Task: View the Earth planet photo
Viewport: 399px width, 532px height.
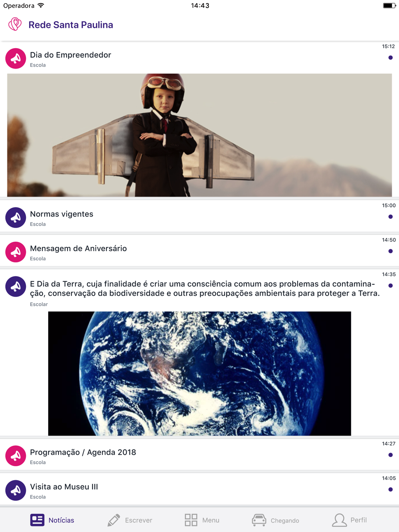Action: tap(199, 373)
